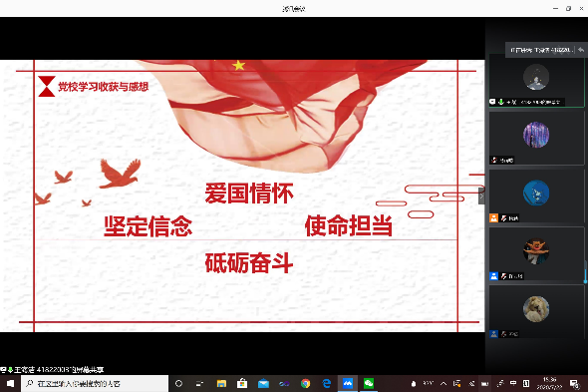The height and width of the screenshot is (392, 588).
Task: Click the participant list scrollbar thumb
Action: [x=585, y=271]
